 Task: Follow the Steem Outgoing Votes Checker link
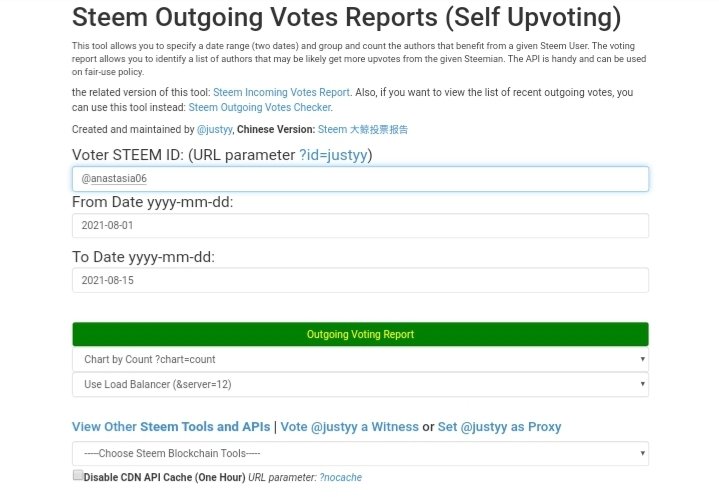[x=260, y=107]
